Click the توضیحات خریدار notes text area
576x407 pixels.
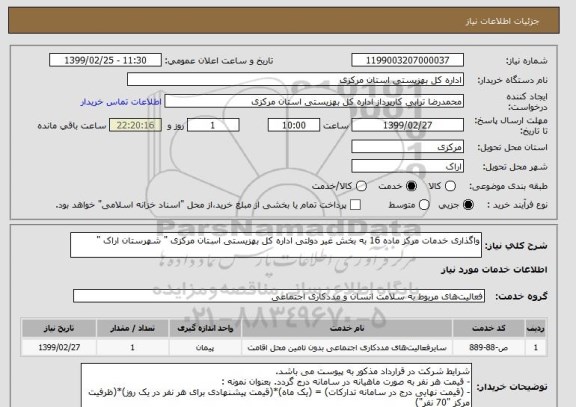pyautogui.click(x=276, y=385)
